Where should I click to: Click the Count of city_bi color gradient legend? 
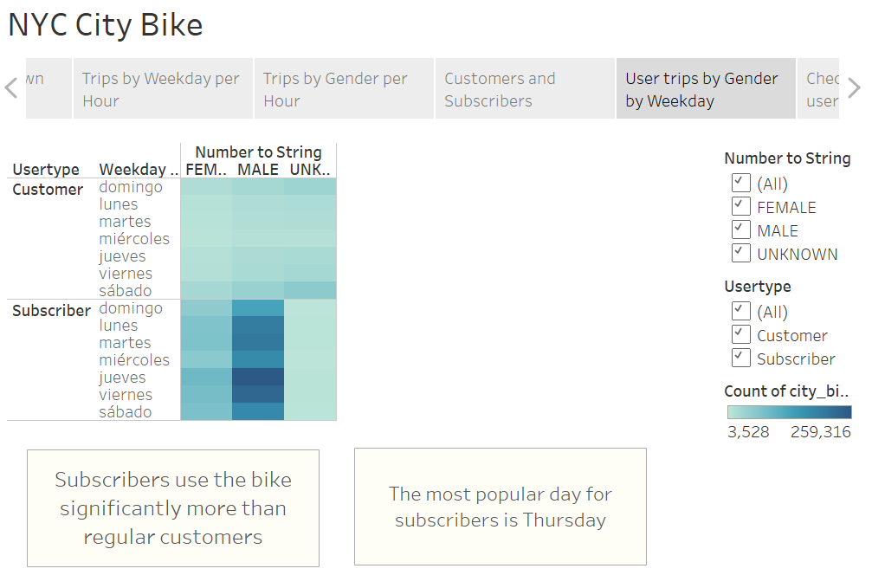(788, 411)
